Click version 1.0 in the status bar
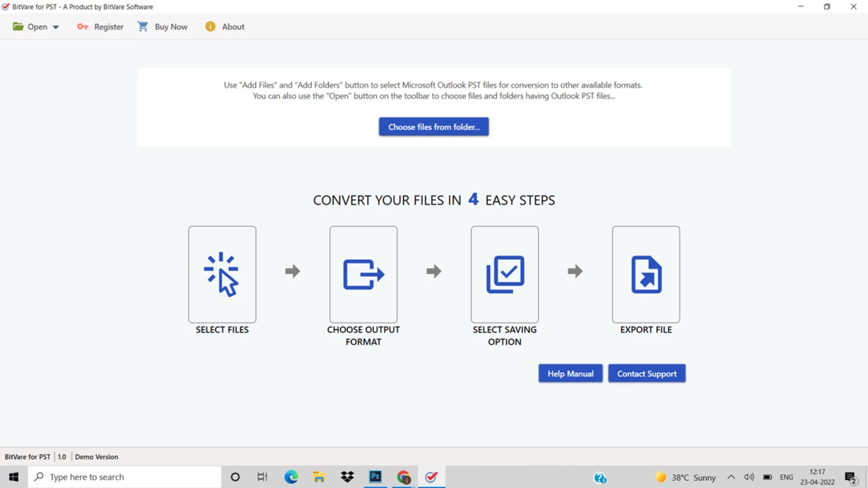Viewport: 868px width, 488px height. pyautogui.click(x=62, y=457)
